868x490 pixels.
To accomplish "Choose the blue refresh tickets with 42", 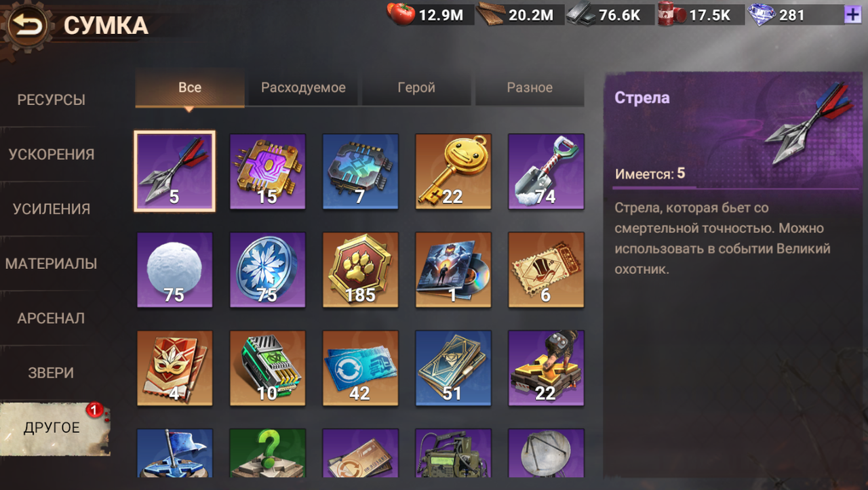I will click(360, 368).
